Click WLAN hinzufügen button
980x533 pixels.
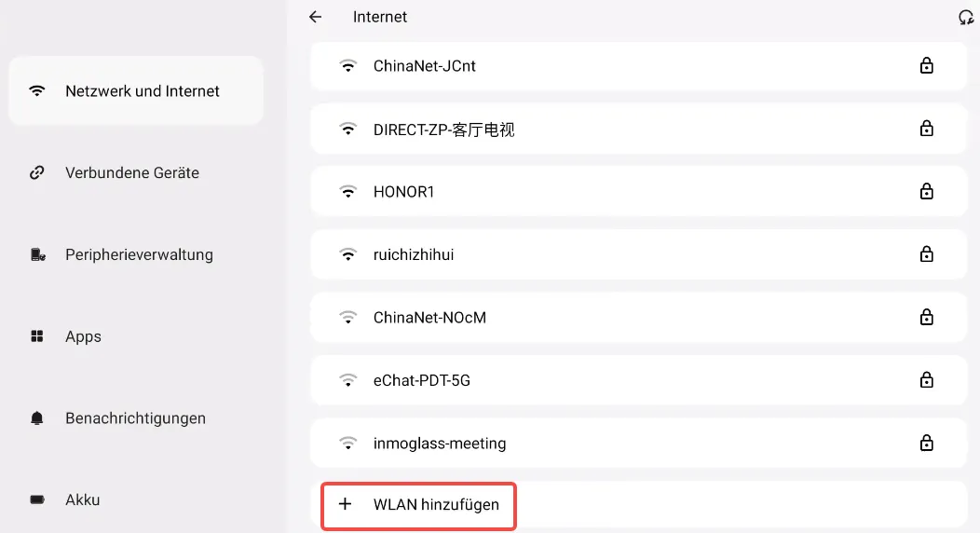[x=436, y=505]
